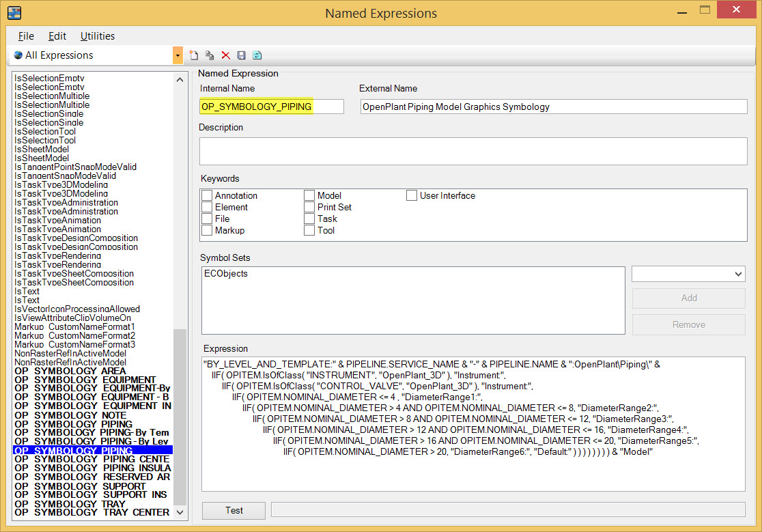This screenshot has width=762, height=532.
Task: Select OP_SYMBOLOGY_NOTE in the list
Action: 70,415
